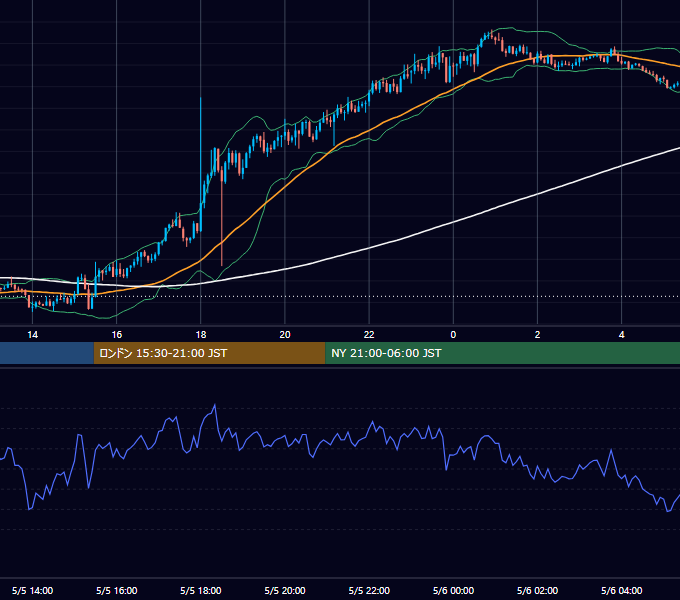Viewport: 680px width, 600px height.
Task: Click the '5/5 20:00' indicator axis label
Action: (285, 591)
